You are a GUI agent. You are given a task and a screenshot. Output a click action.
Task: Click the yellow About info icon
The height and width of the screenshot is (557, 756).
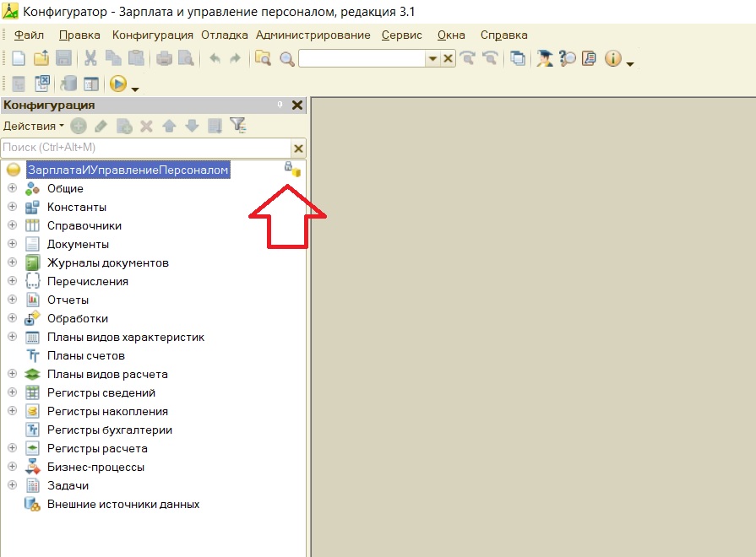612,58
